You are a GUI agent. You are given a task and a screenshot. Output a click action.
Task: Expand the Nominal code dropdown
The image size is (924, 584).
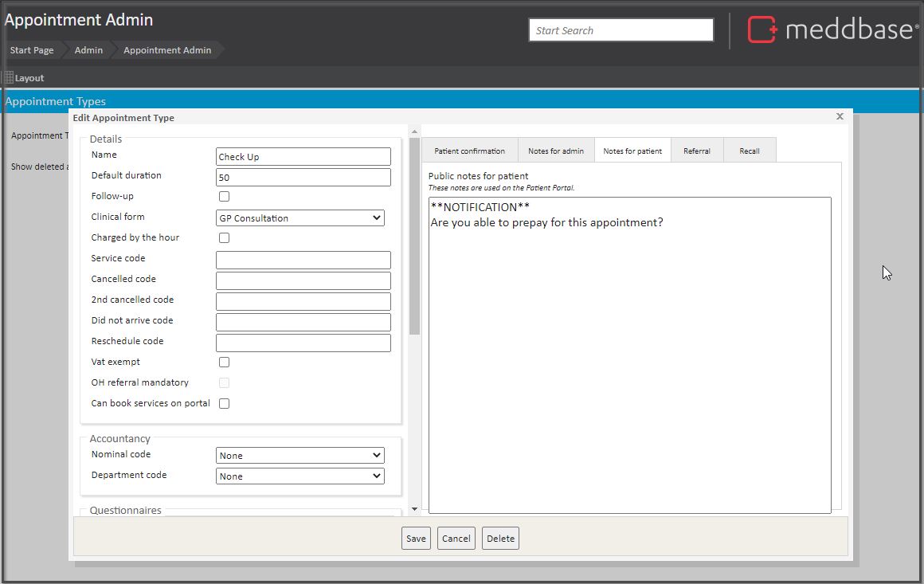(300, 456)
